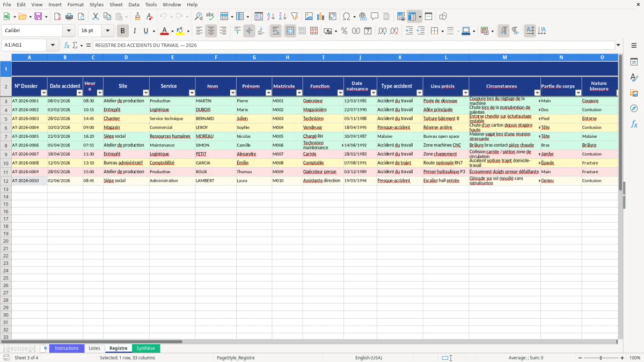Screen dimensions: 644x362
Task: Switch to the Instructions sheet tab
Action: click(x=67, y=349)
